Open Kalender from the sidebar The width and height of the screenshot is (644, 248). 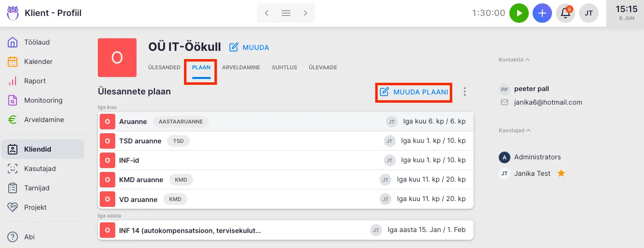pos(38,62)
